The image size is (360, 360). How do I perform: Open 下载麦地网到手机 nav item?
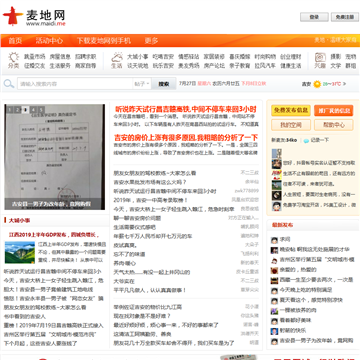tap(104, 41)
